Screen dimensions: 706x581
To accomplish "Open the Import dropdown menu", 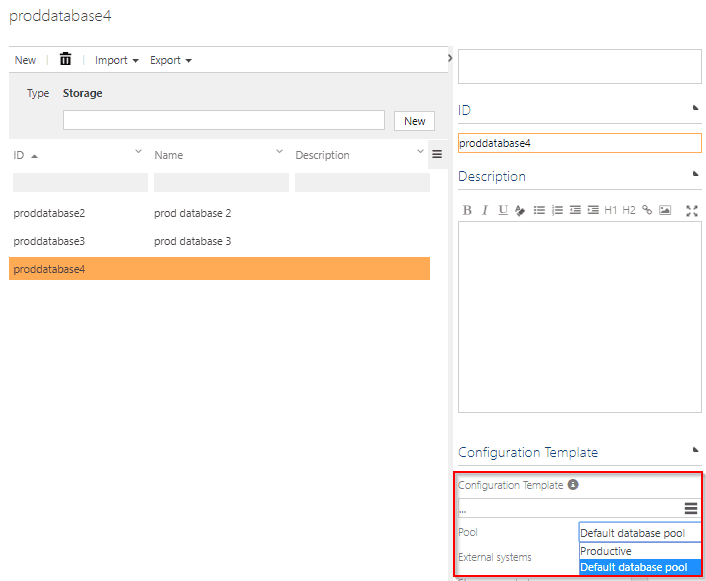I will tap(116, 60).
